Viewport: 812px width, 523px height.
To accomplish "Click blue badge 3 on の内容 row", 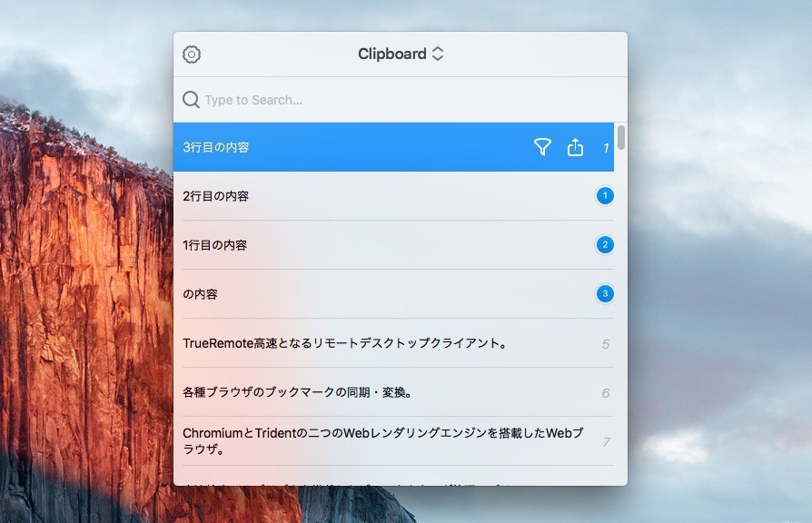I will (x=605, y=293).
